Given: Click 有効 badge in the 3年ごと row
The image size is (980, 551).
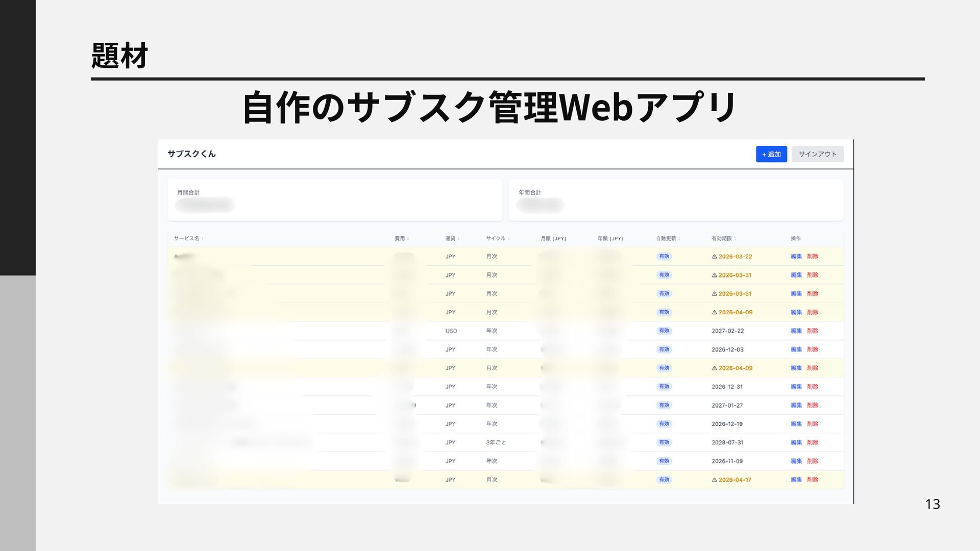Looking at the screenshot, I should (664, 442).
